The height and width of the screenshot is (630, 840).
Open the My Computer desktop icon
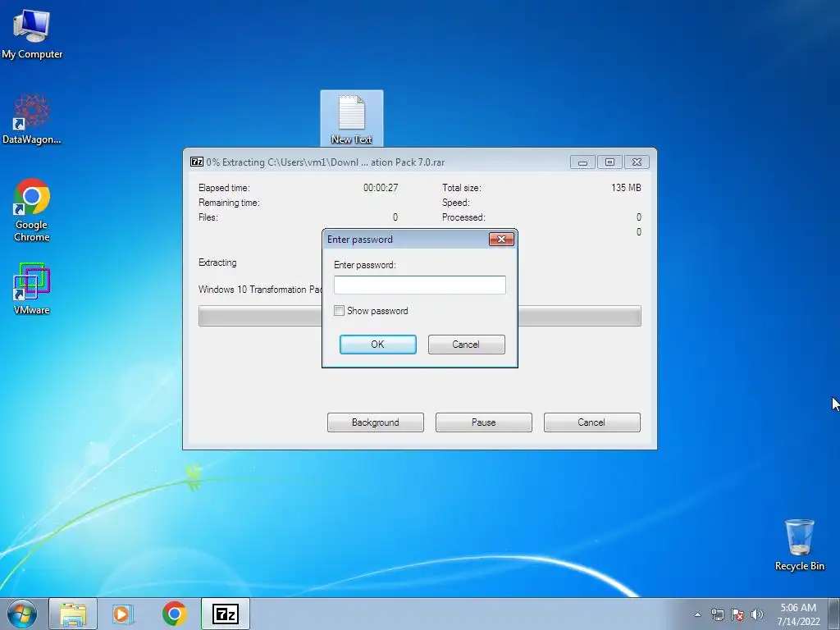[32, 33]
